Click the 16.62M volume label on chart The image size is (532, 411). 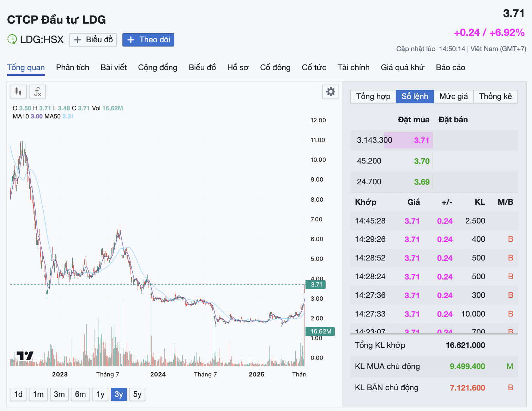click(x=320, y=331)
